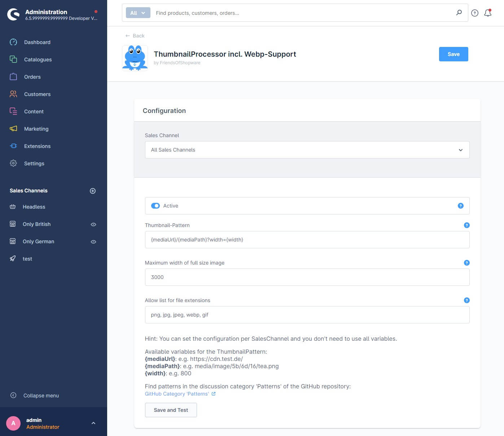Open the Sales Channel dropdown
The width and height of the screenshot is (504, 436).
307,150
